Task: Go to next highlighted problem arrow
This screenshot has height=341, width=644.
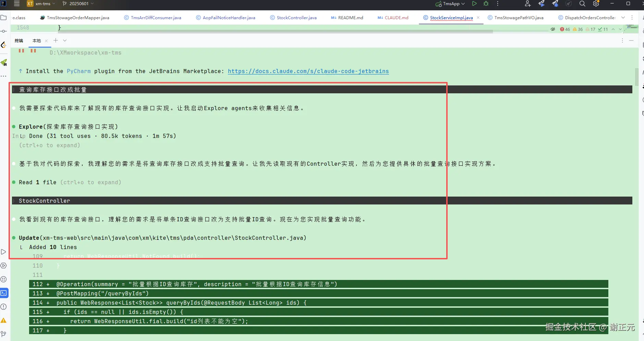Action: [x=620, y=30]
